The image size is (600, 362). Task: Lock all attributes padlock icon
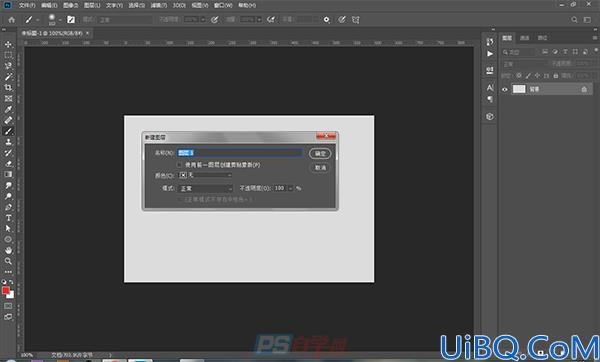[556, 76]
